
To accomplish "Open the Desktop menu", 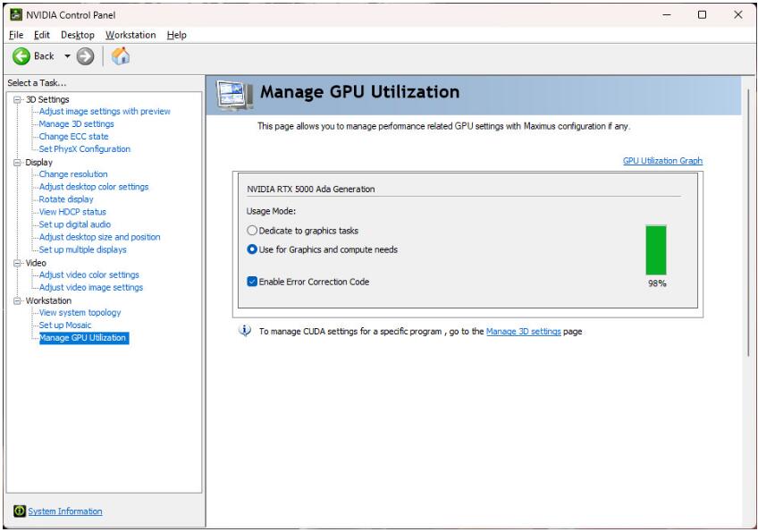I will click(x=78, y=35).
